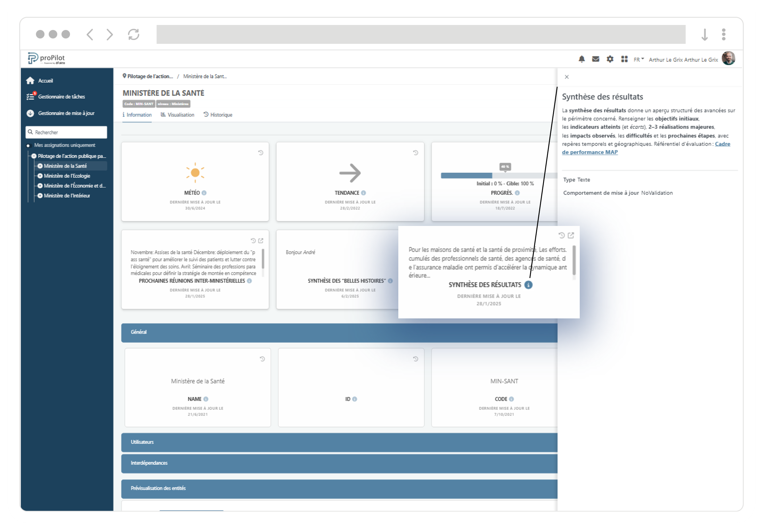Image resolution: width=763 pixels, height=532 pixels.
Task: Open Cadre de performance MAP link
Action: [x=590, y=153]
